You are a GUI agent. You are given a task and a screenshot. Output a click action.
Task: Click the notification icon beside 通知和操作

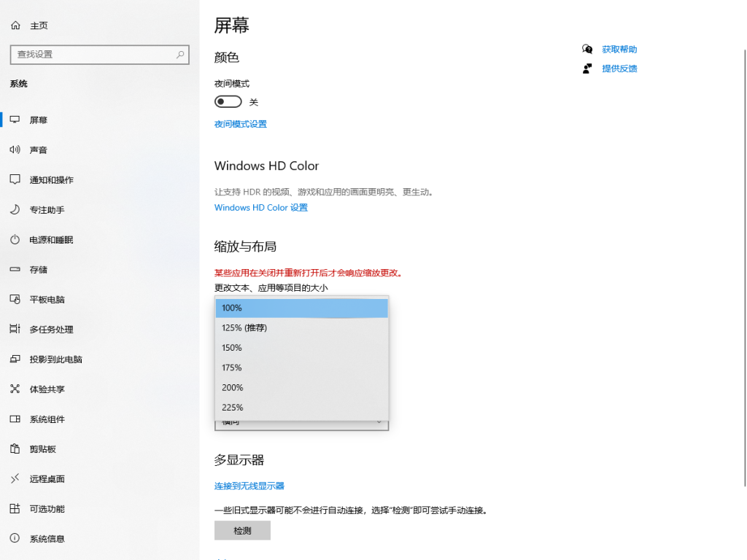(15, 179)
